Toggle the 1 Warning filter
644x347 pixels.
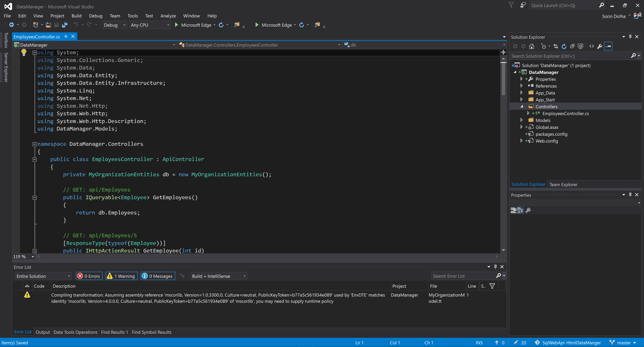[x=121, y=276]
